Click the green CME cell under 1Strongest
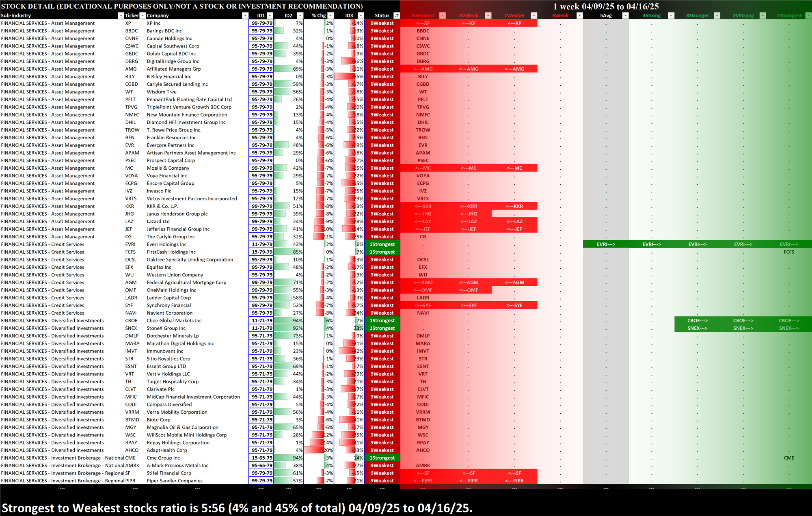 click(x=788, y=458)
